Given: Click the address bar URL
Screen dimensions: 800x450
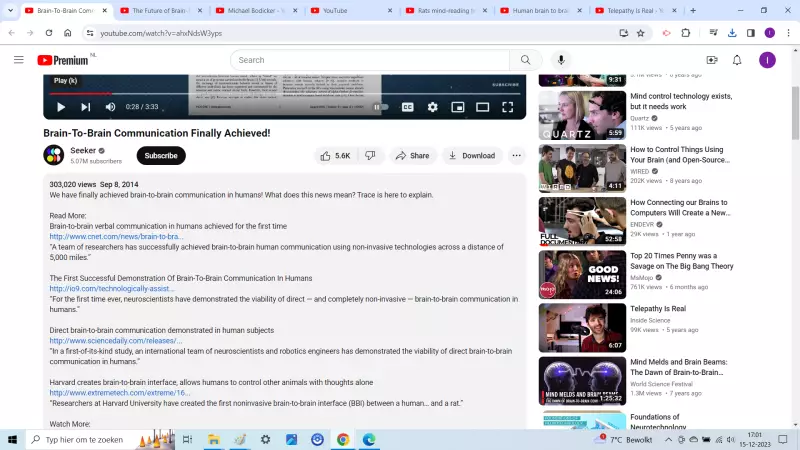Looking at the screenshot, I should click(x=161, y=33).
